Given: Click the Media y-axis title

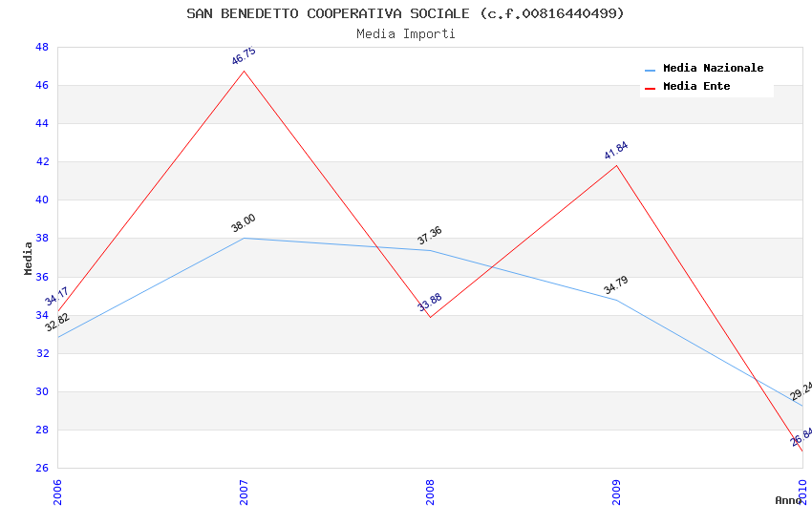Looking at the screenshot, I should click(29, 258).
